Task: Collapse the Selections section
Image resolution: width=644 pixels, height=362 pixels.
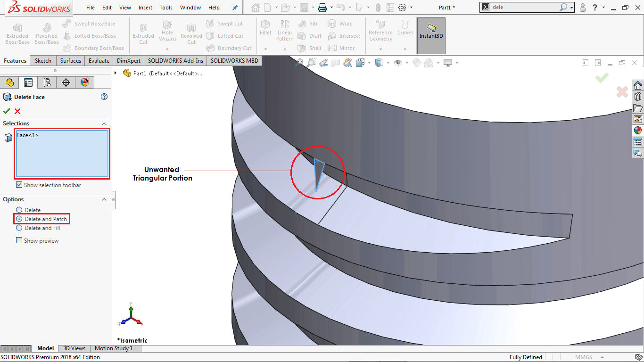Action: click(104, 123)
